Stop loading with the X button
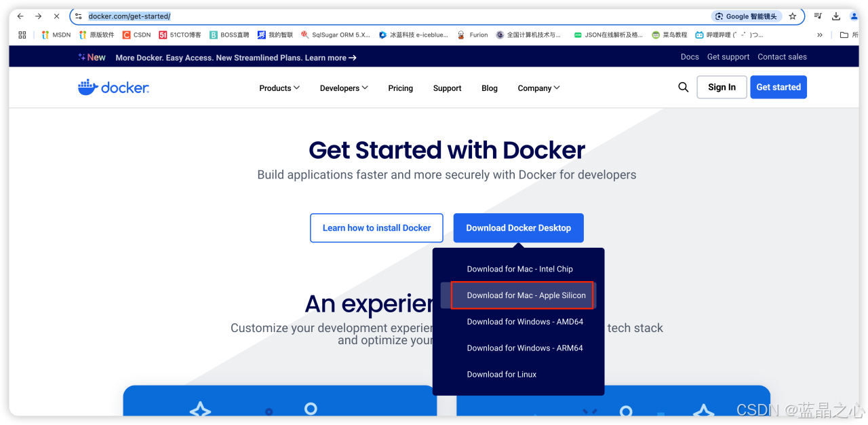868x425 pixels. (57, 16)
